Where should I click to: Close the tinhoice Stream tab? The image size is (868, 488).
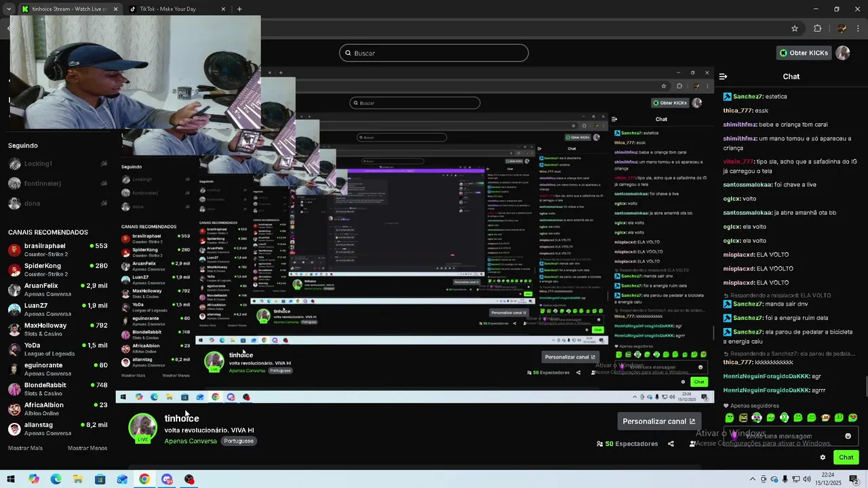tap(115, 9)
